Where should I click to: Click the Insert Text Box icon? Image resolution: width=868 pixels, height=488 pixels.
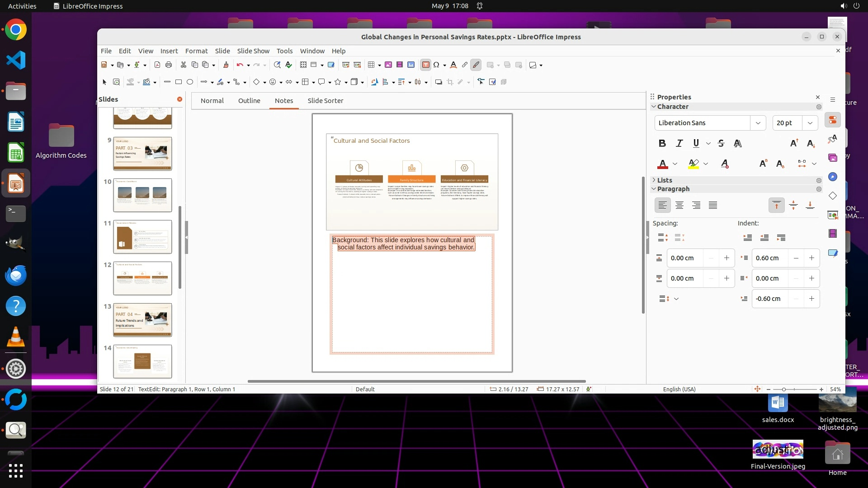coord(425,65)
